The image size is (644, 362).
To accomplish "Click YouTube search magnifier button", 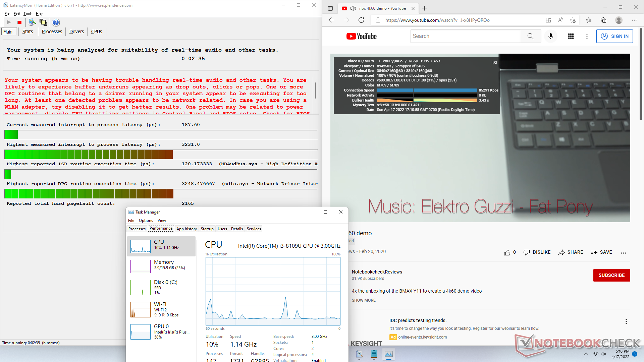I will [530, 36].
